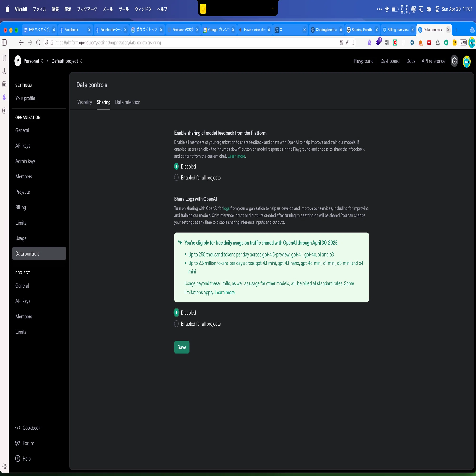
Task: Go to Playground in top navigation
Action: (x=363, y=61)
